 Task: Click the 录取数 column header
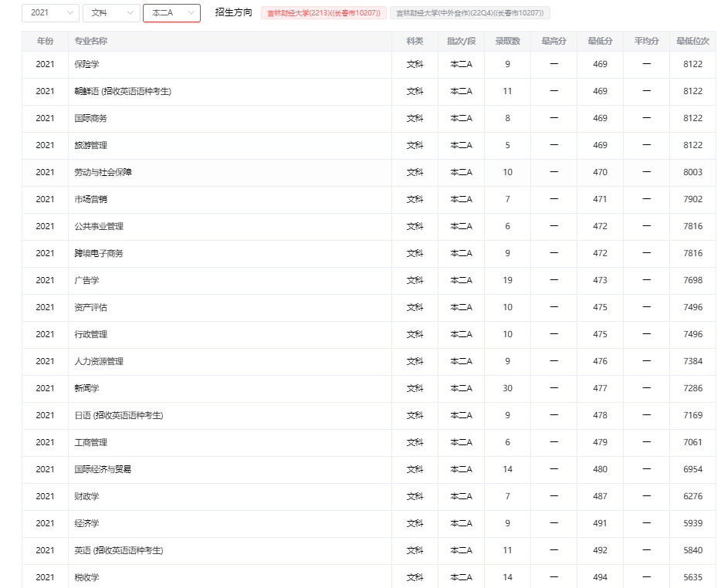coord(507,41)
